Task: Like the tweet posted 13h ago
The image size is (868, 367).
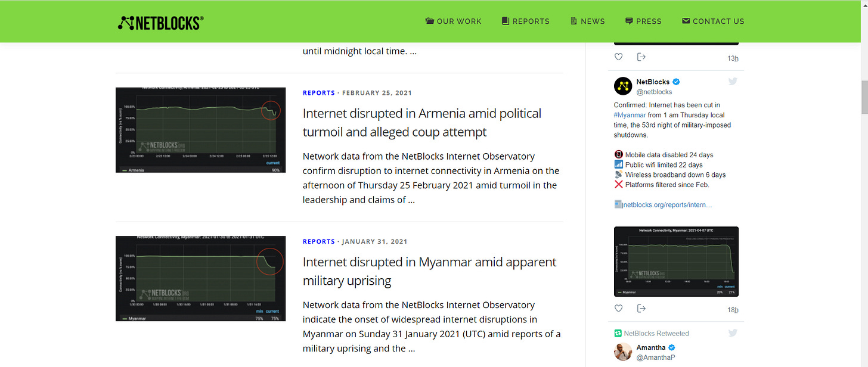Action: coord(618,57)
